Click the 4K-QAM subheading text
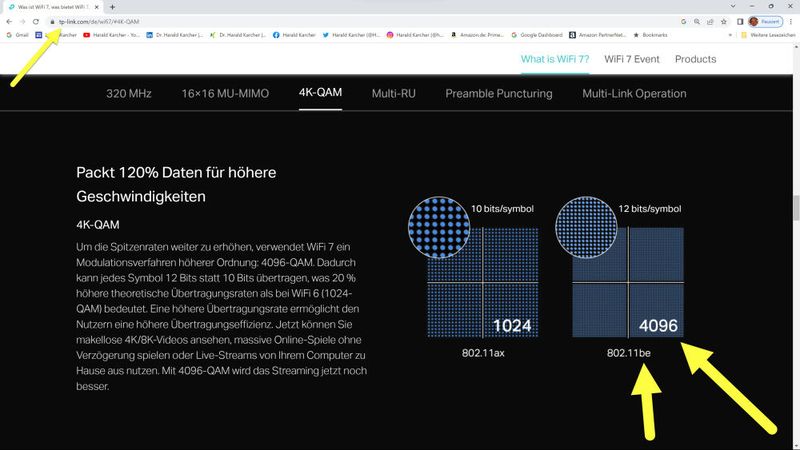This screenshot has height=450, width=800. click(x=97, y=224)
